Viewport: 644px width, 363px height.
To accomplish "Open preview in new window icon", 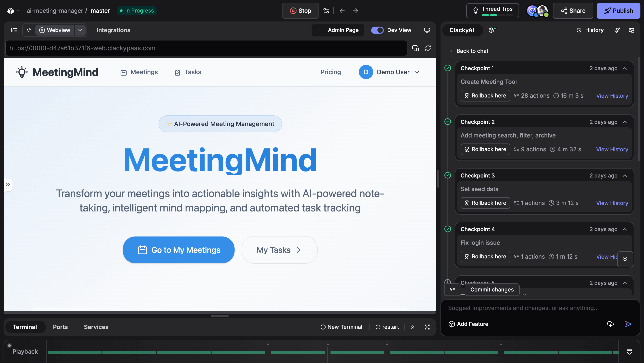I will tap(427, 30).
